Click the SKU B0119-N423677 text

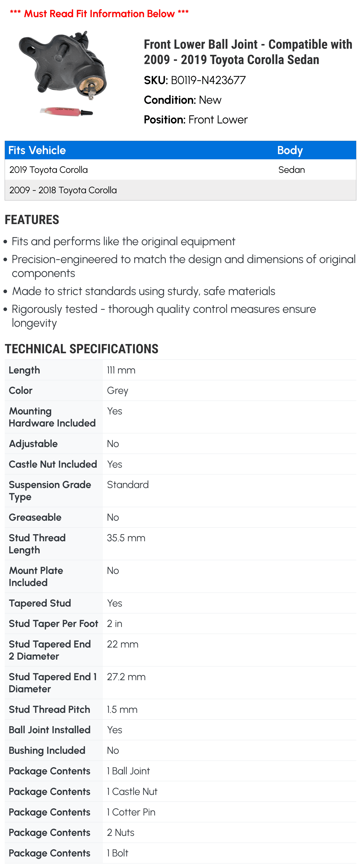194,80
